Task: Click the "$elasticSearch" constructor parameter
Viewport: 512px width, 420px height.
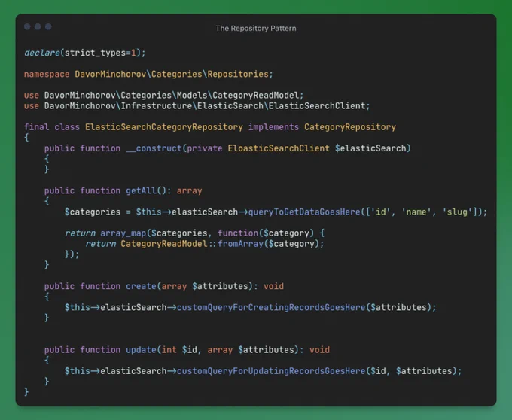Action: point(370,148)
